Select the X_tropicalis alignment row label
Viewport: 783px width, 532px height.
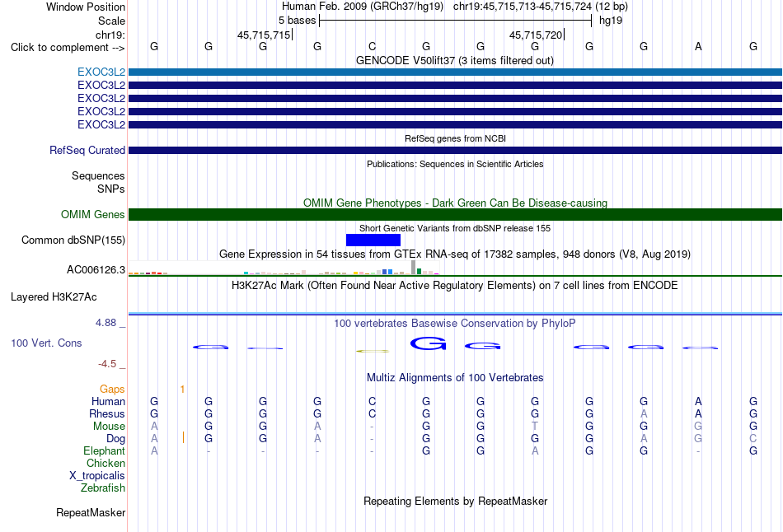(97, 476)
